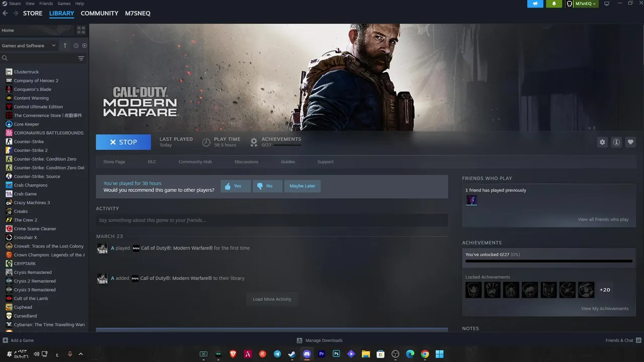Open Telegram from the taskbar
The height and width of the screenshot is (362, 644).
(277, 354)
